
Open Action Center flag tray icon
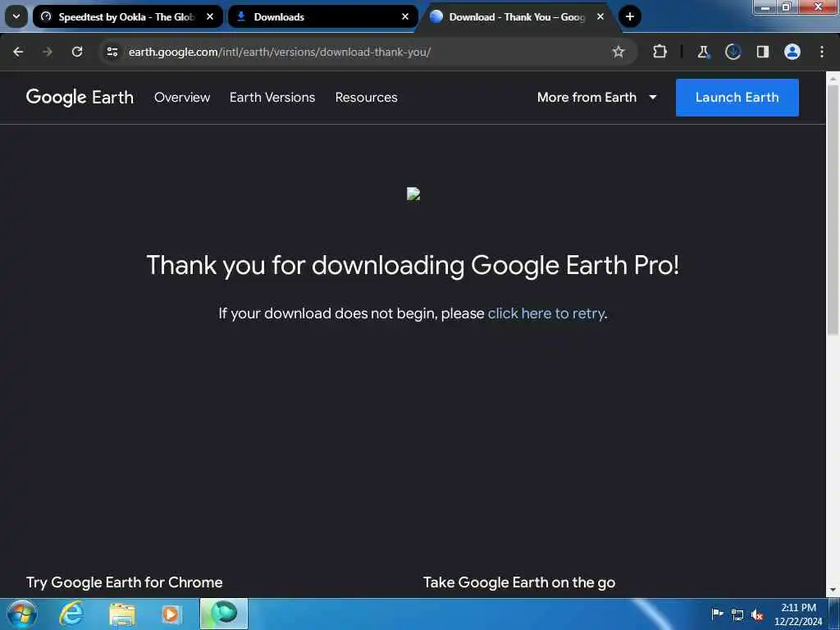tap(717, 614)
